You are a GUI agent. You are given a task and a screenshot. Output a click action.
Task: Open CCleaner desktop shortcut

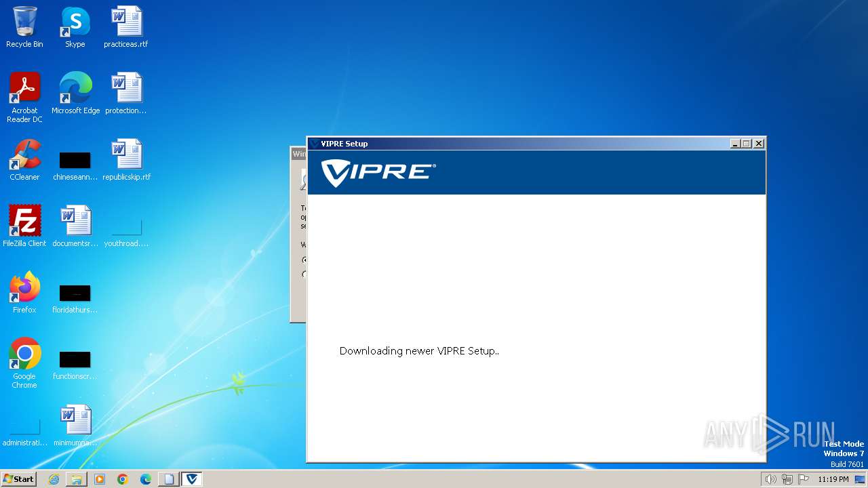[24, 160]
